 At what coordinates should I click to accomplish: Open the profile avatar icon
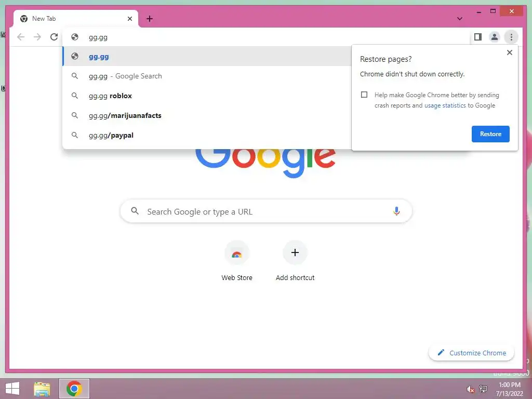point(495,37)
